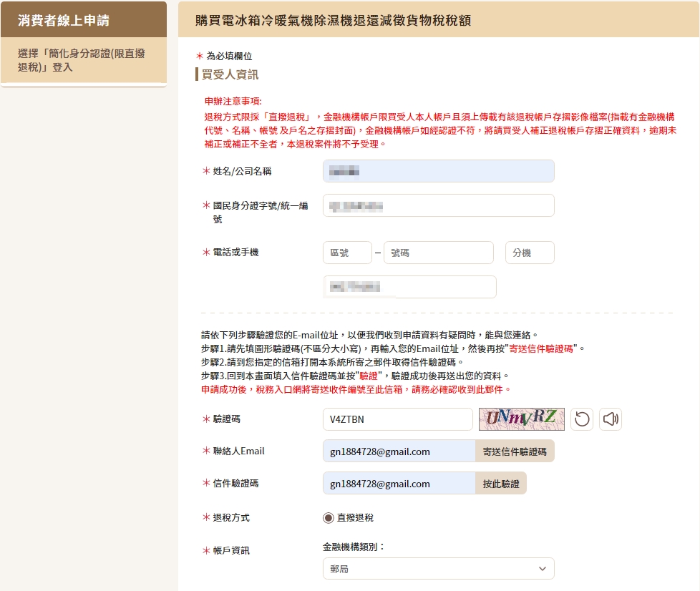The height and width of the screenshot is (591, 700).
Task: Click the mobile number field below phone
Action: (x=409, y=287)
